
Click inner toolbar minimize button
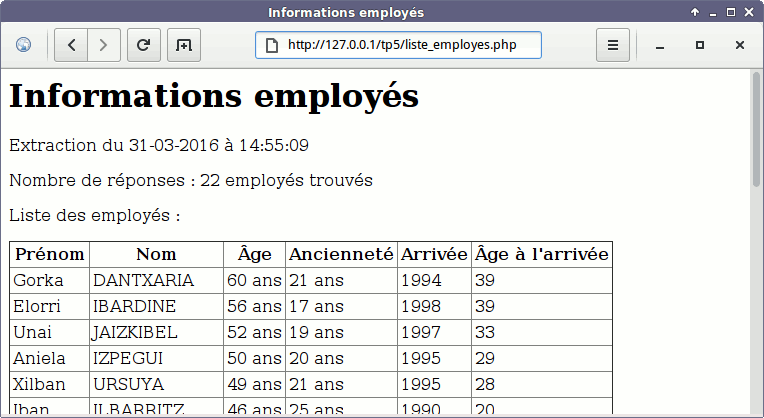click(660, 45)
